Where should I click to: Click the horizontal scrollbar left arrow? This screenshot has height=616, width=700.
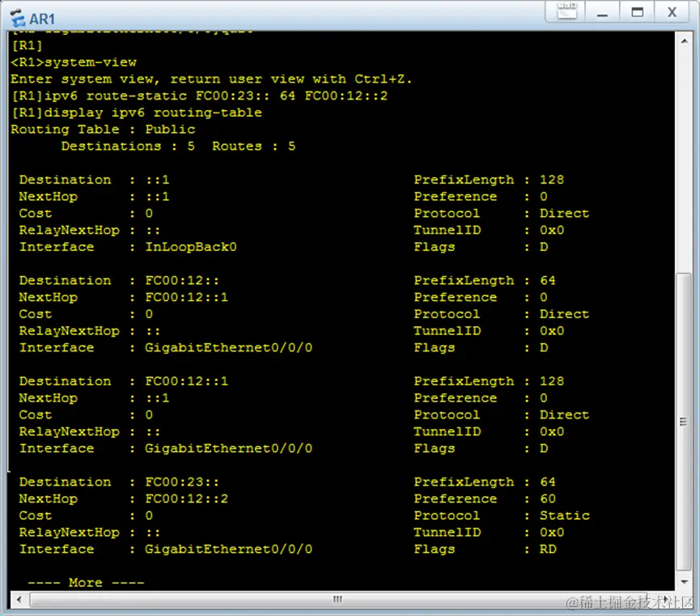[x=19, y=600]
